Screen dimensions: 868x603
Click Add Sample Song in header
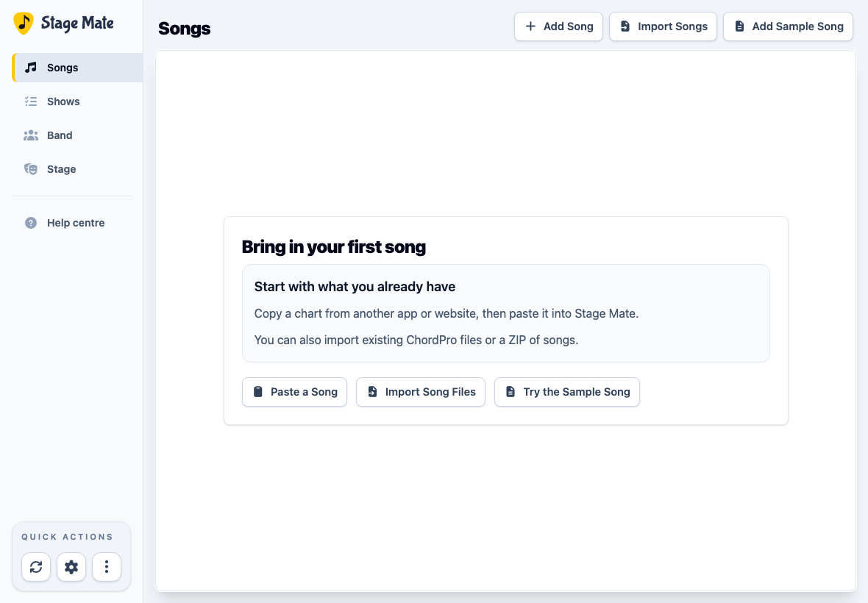[x=789, y=26]
